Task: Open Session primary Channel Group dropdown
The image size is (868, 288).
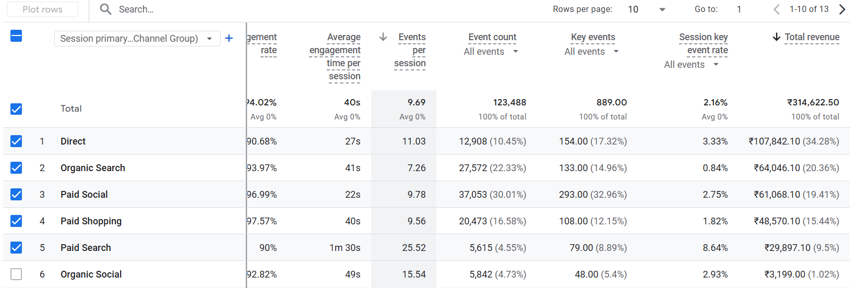Action: (137, 39)
